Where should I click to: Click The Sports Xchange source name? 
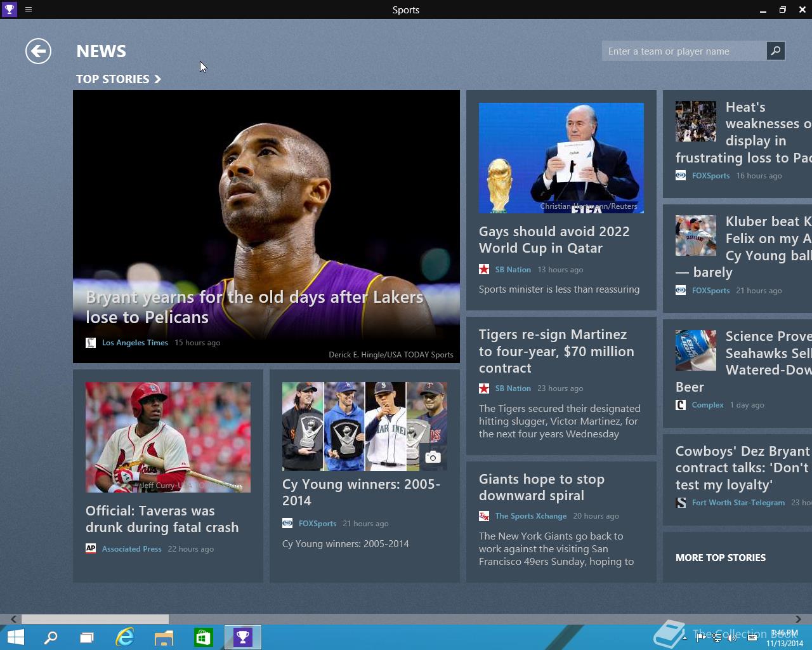(531, 516)
